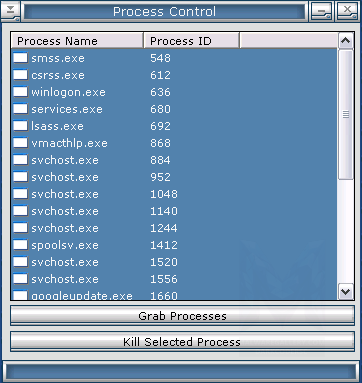This screenshot has width=362, height=383.
Task: Select the lsass.exe process name
Action: pos(57,126)
